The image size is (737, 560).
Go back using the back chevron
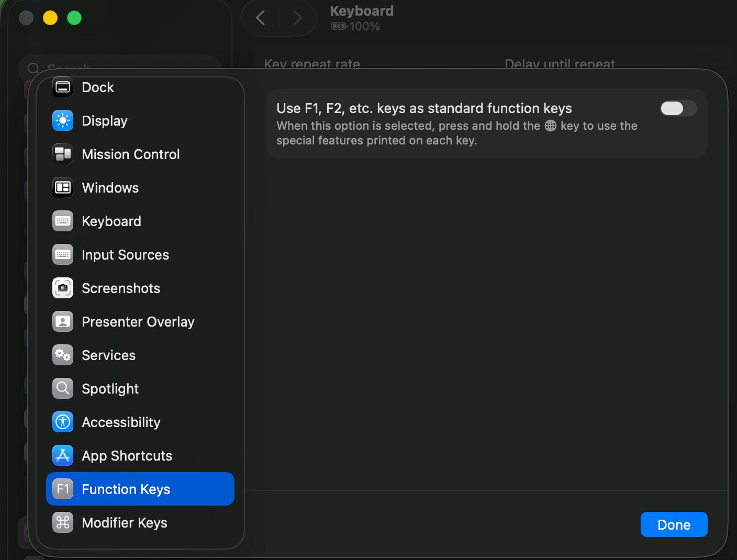(260, 18)
